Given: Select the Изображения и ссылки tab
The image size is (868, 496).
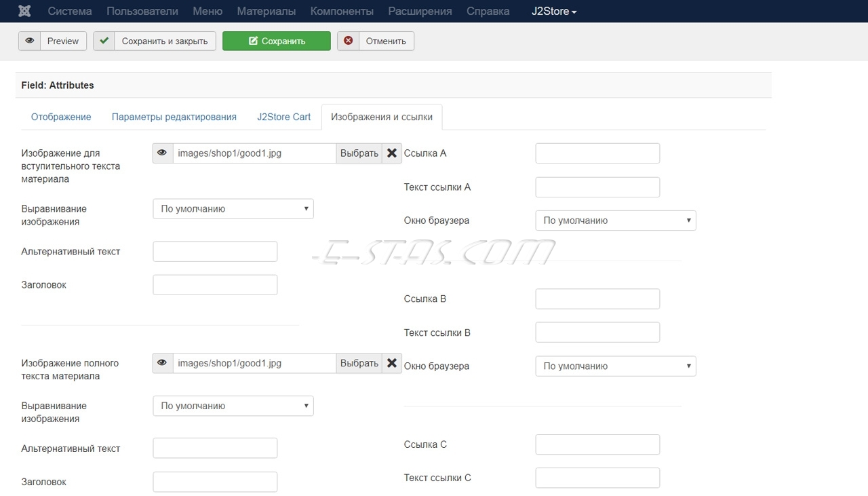Looking at the screenshot, I should pyautogui.click(x=382, y=117).
